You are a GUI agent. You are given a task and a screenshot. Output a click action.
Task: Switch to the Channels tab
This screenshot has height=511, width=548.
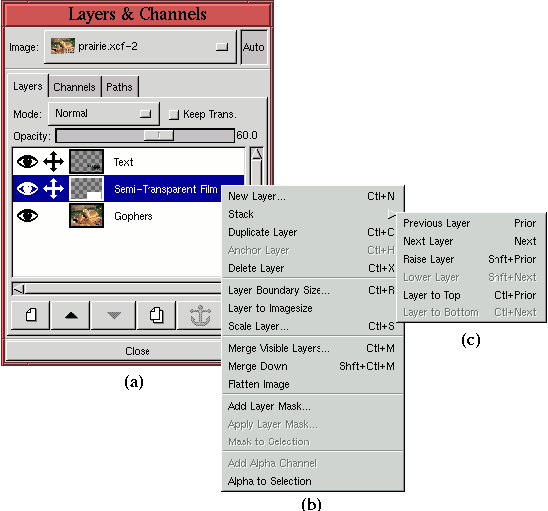[74, 87]
